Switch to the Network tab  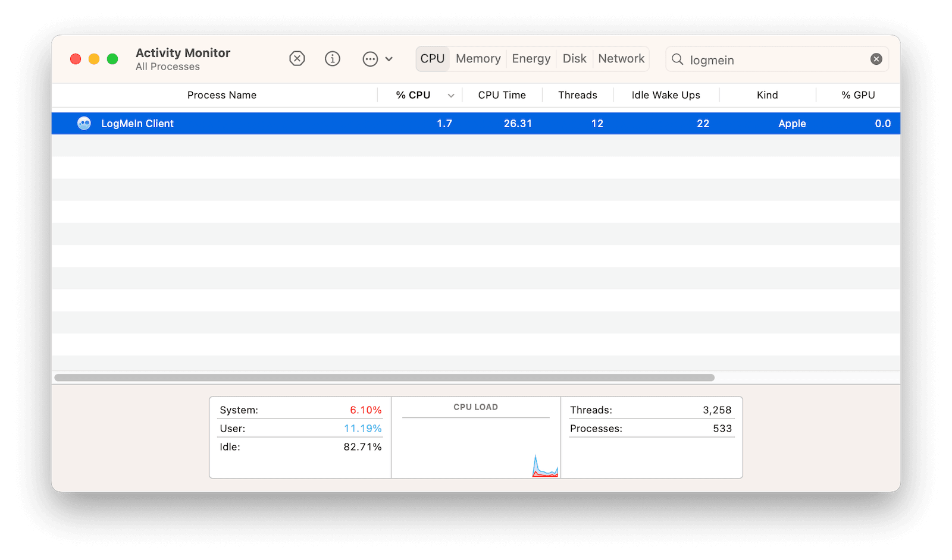point(621,59)
